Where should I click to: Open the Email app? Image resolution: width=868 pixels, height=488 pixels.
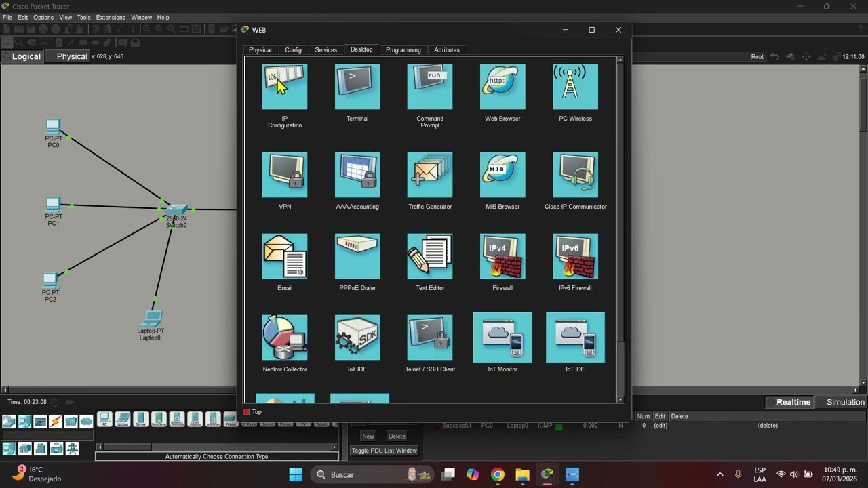[x=285, y=256]
